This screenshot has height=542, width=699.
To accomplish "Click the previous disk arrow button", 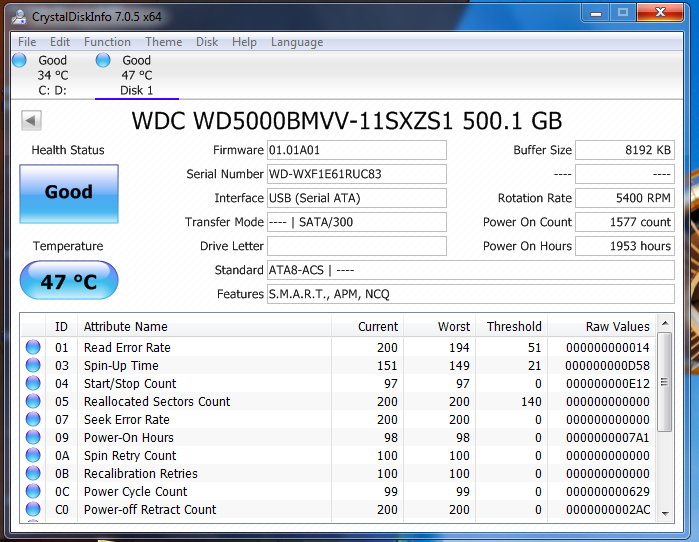I will [x=31, y=120].
